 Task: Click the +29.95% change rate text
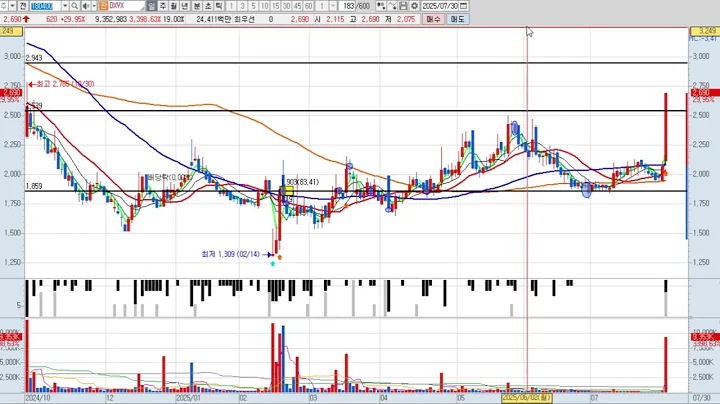pyautogui.click(x=73, y=19)
